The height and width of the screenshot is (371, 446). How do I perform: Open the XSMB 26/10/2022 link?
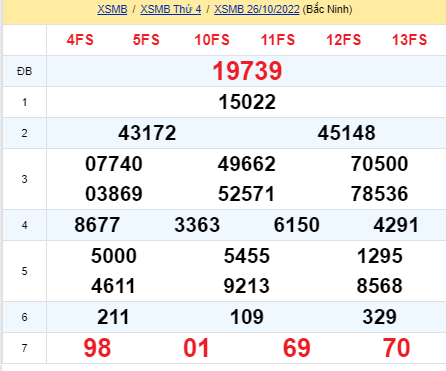coord(257,9)
